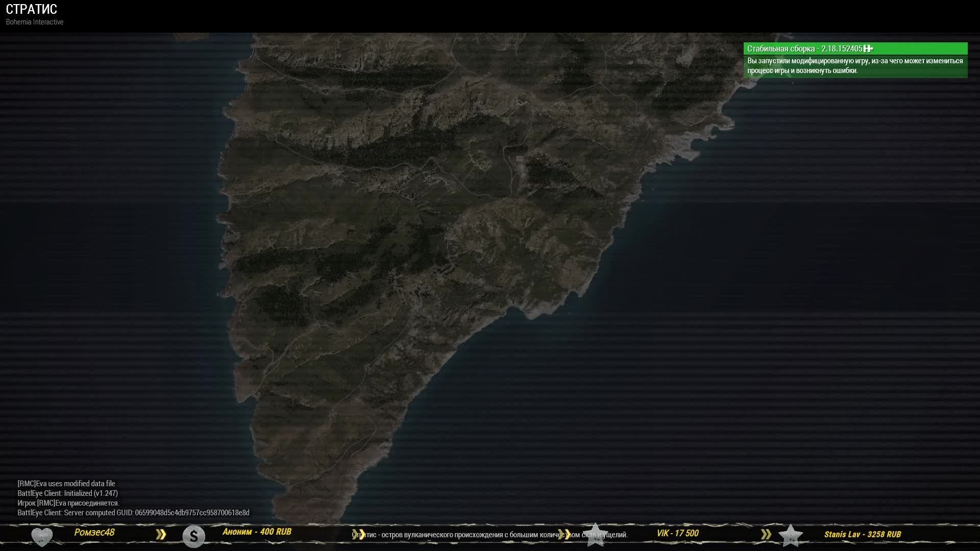980x551 pixels.
Task: Click the СТРАТИС map title
Action: (x=31, y=9)
